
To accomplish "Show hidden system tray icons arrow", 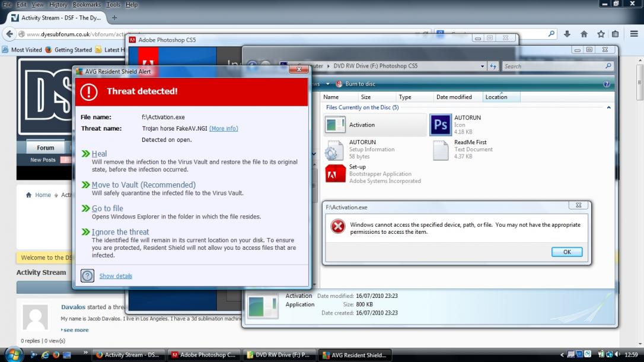I will pyautogui.click(x=562, y=355).
